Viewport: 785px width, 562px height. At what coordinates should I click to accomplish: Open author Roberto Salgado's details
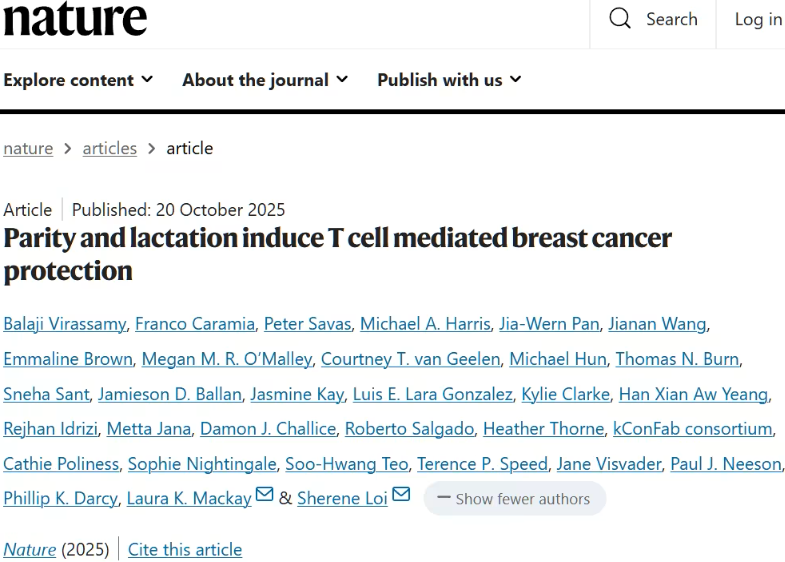pos(408,428)
